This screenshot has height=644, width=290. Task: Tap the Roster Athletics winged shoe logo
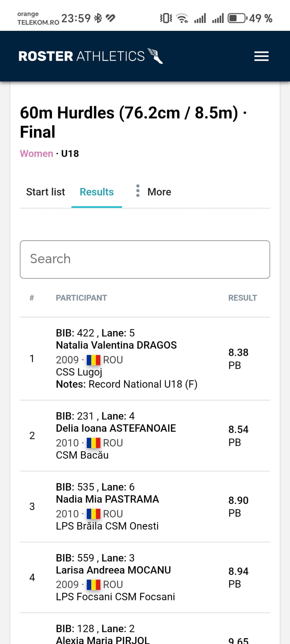[x=155, y=56]
